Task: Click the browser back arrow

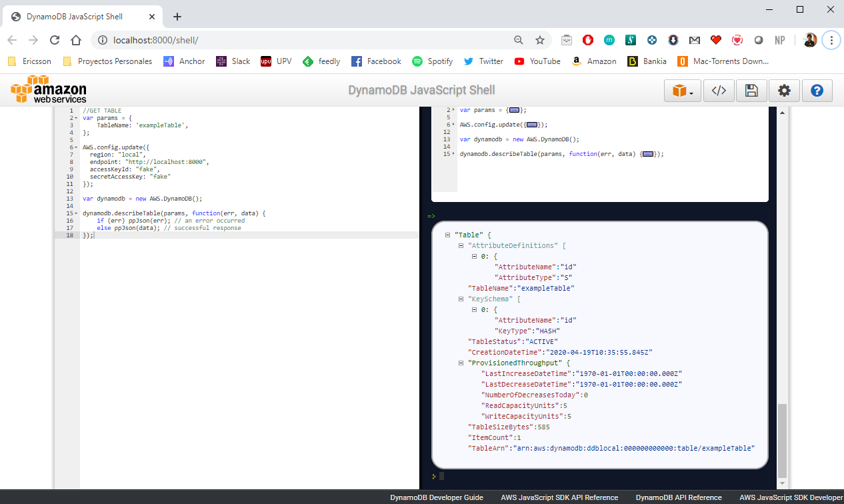Action: (12, 40)
